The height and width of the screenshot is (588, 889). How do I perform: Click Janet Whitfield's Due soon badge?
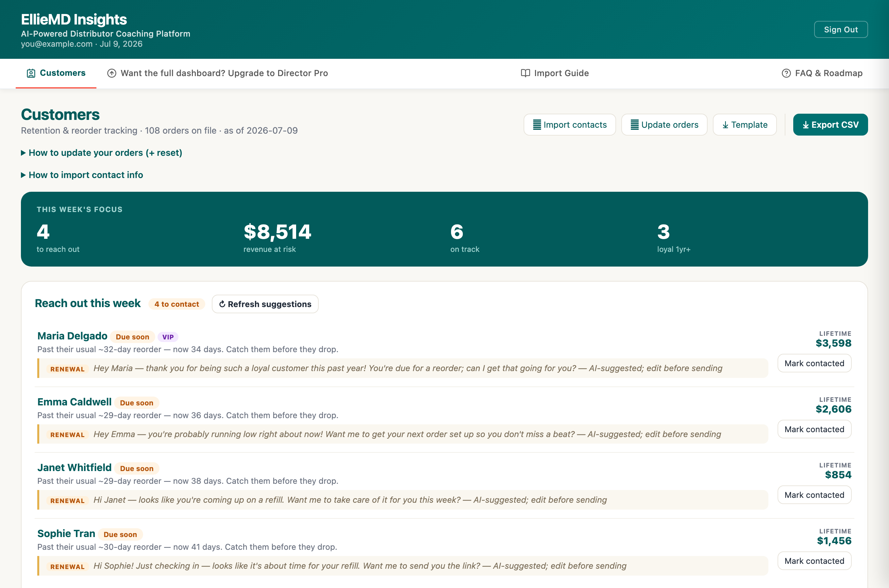click(137, 468)
